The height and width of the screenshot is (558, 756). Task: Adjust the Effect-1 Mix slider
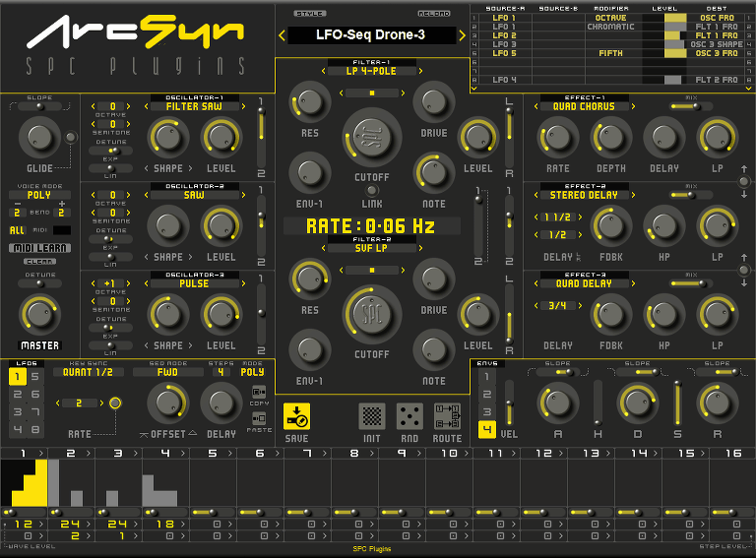(690, 106)
